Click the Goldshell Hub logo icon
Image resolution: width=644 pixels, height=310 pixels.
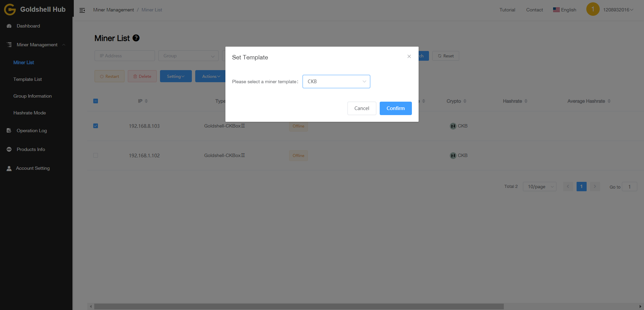pos(10,10)
